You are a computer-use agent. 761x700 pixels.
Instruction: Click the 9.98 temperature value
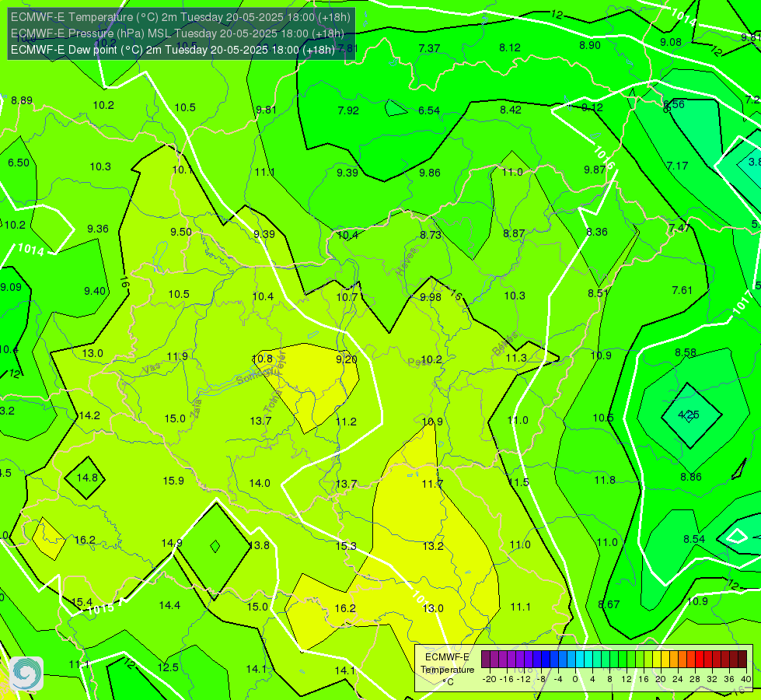[x=431, y=297]
